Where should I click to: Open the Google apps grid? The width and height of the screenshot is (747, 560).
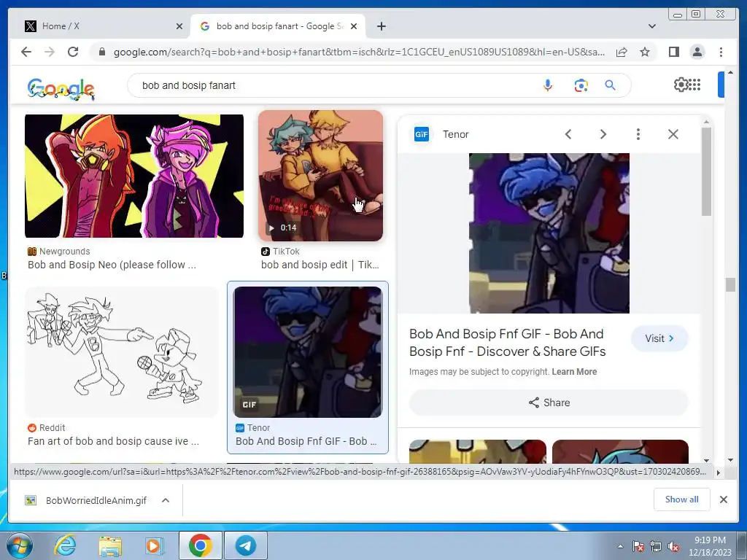tap(694, 85)
